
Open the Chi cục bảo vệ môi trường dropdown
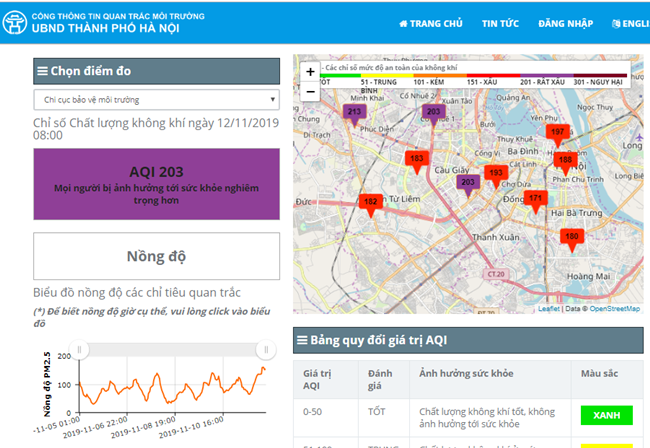coord(157,100)
